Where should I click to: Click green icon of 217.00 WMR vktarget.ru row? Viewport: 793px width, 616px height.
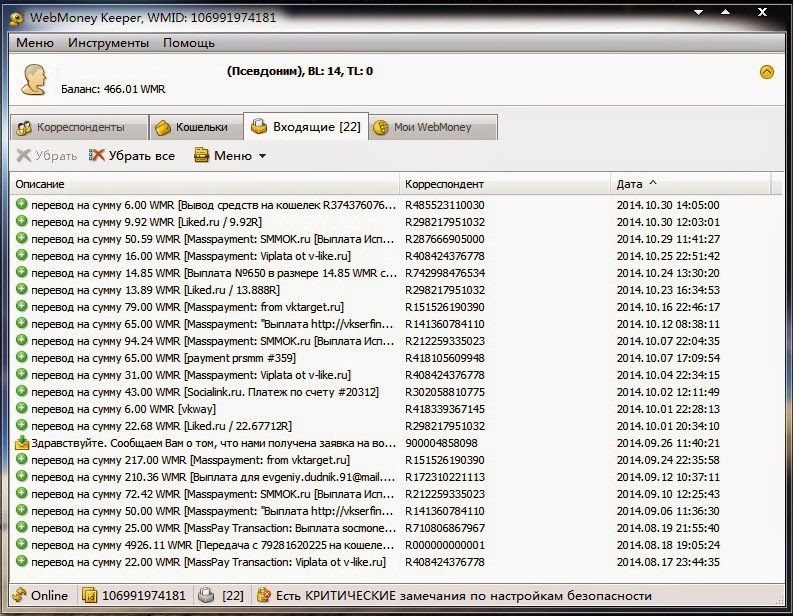coord(21,459)
